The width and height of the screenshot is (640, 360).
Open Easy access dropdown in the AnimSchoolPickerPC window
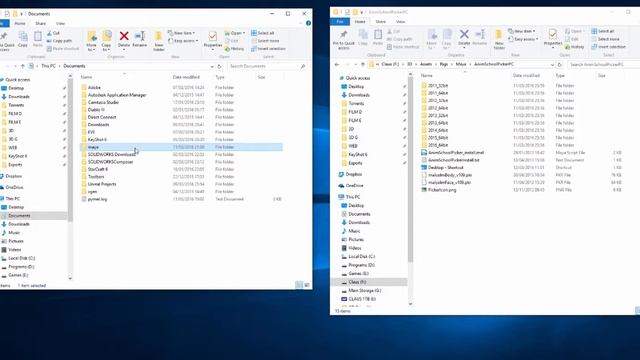[x=523, y=39]
